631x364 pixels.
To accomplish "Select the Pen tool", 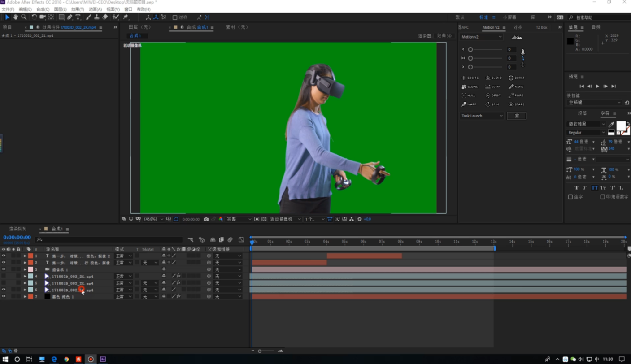I will coord(70,17).
